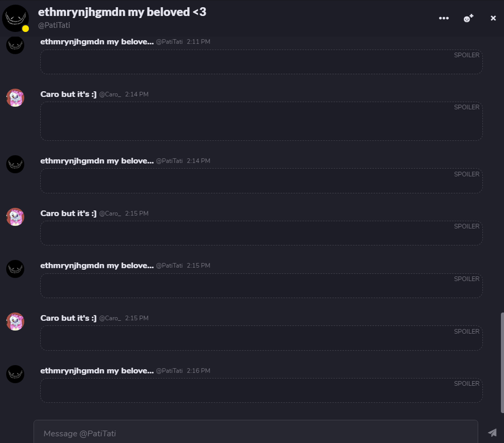Click Caro's avatar on the 2:15 PM message below PatiTati's 2:15 PM message
This screenshot has width=504, height=443.
(x=15, y=321)
